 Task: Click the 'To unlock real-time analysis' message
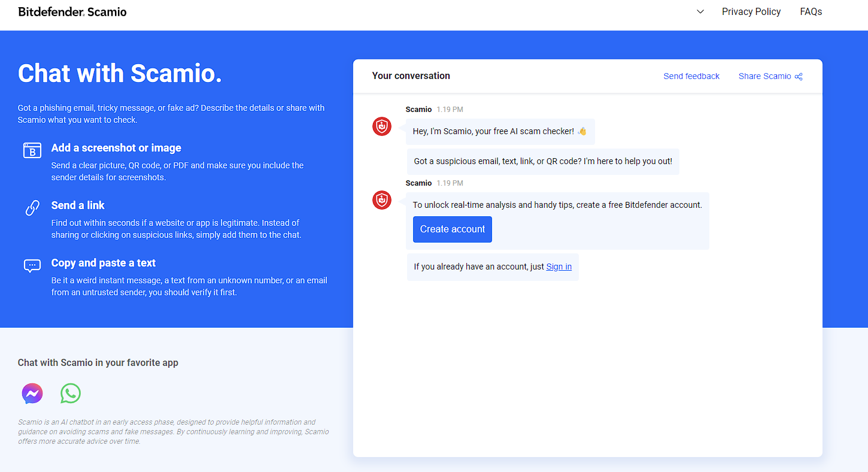pyautogui.click(x=557, y=205)
